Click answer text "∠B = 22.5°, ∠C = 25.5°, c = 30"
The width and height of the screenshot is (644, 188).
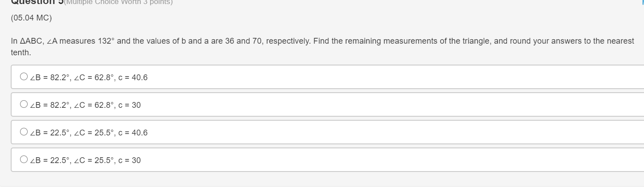click(x=85, y=160)
